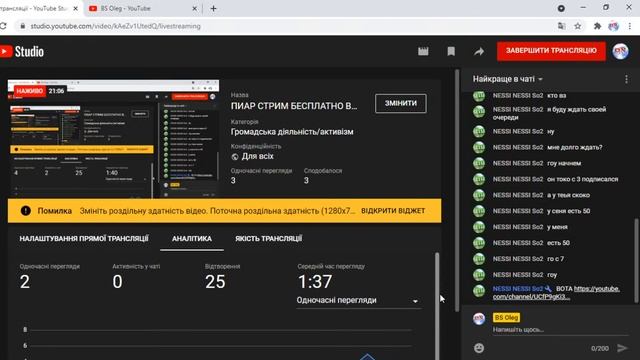
Task: Open widget via Відкрити віджет link
Action: click(x=393, y=211)
